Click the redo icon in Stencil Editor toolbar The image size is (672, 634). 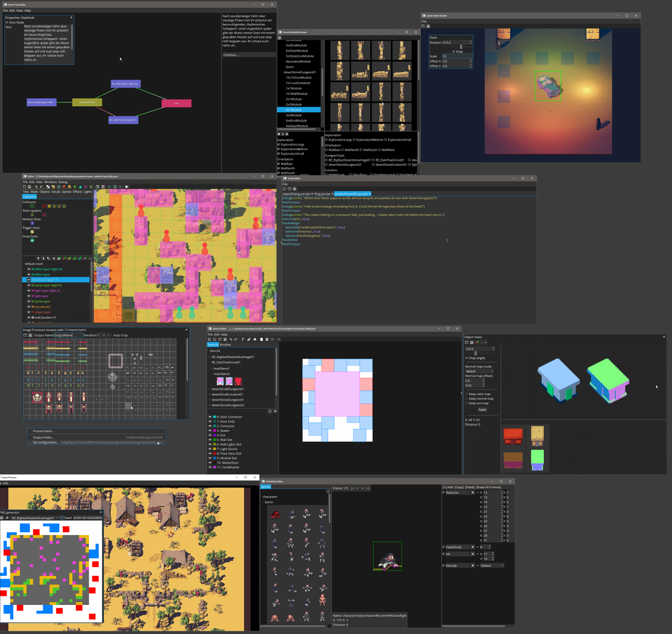pyautogui.click(x=236, y=339)
